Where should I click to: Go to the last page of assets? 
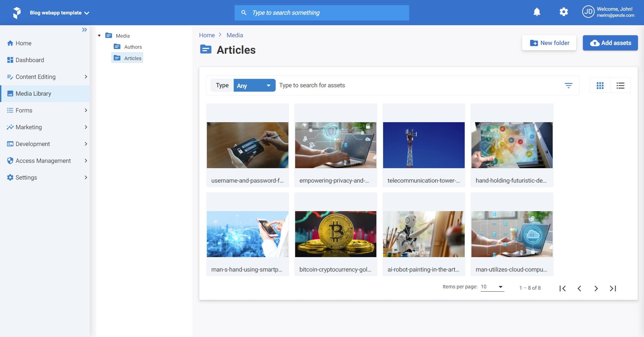click(613, 288)
